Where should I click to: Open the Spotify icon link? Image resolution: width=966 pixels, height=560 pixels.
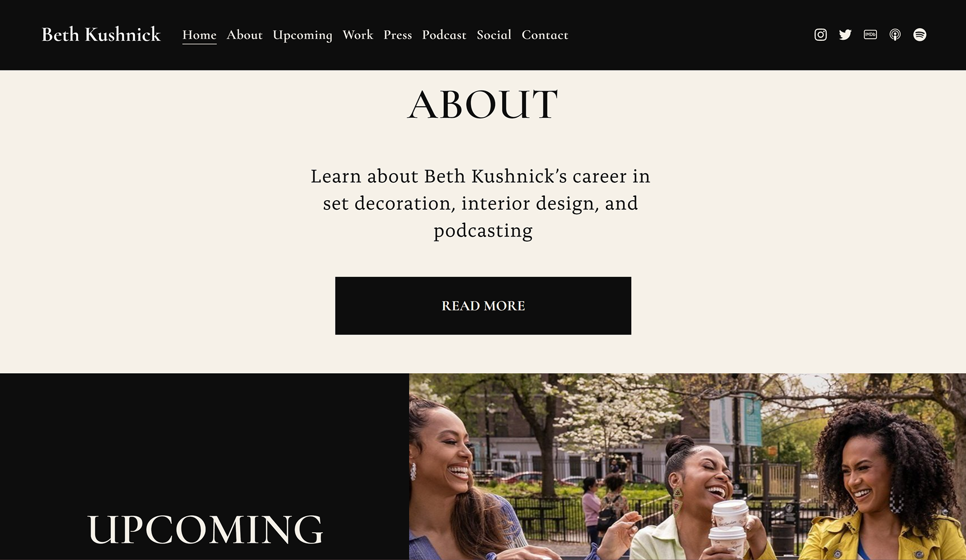coord(920,35)
